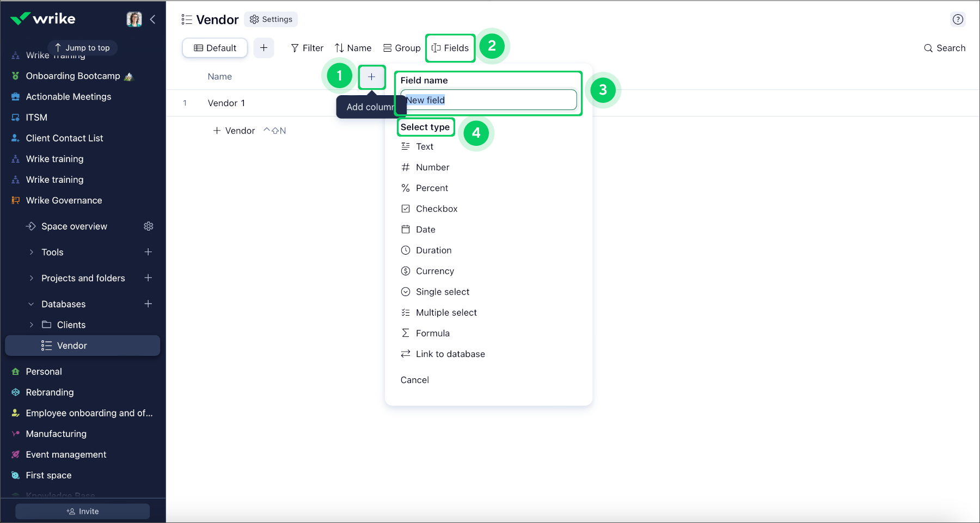Open help via the question mark icon
The image size is (980, 523).
pyautogui.click(x=958, y=19)
